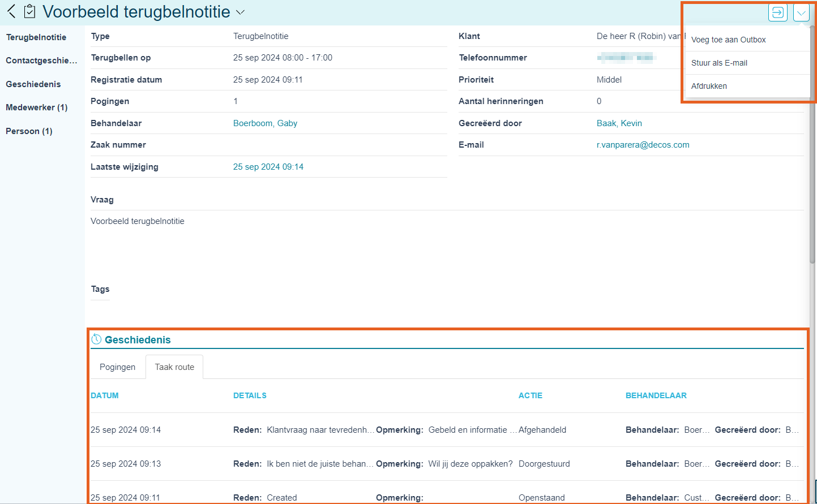Sort by the ACTIE column header
Screen dimensions: 817x504
click(x=530, y=395)
